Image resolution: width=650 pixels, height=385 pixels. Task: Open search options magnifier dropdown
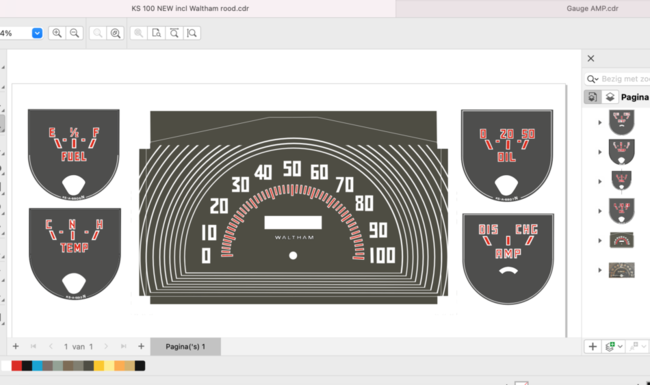[592, 79]
